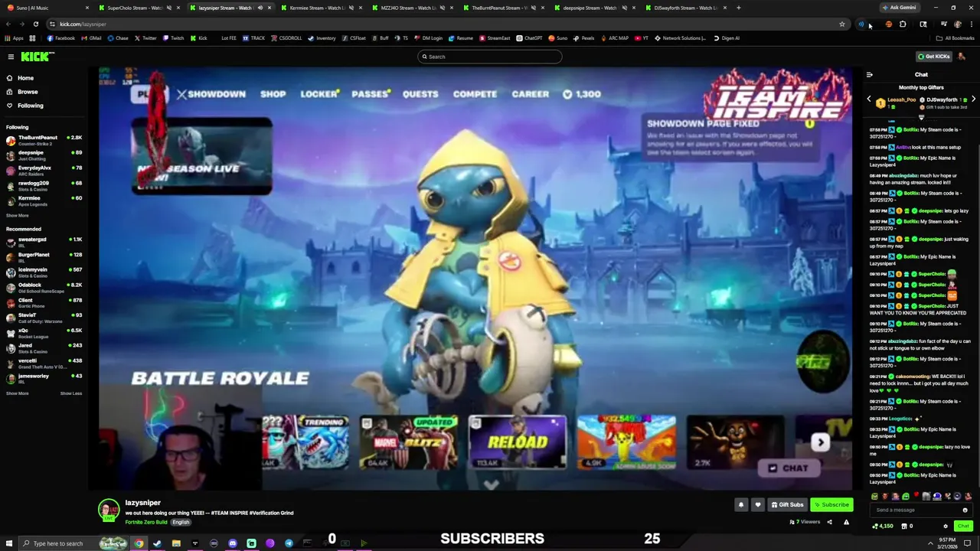Open EverydayAlvx followed channel
Viewport: 980px width, 551px height.
tap(44, 170)
